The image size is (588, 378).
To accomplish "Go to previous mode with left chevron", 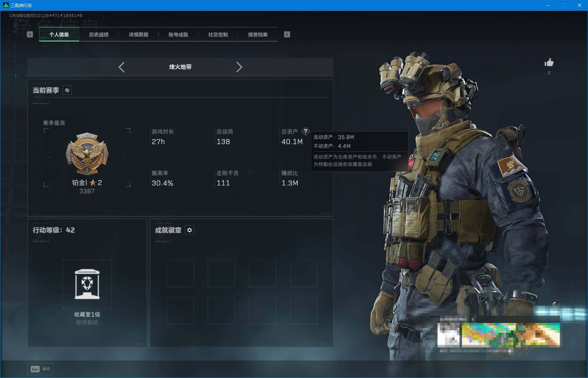I will point(122,67).
